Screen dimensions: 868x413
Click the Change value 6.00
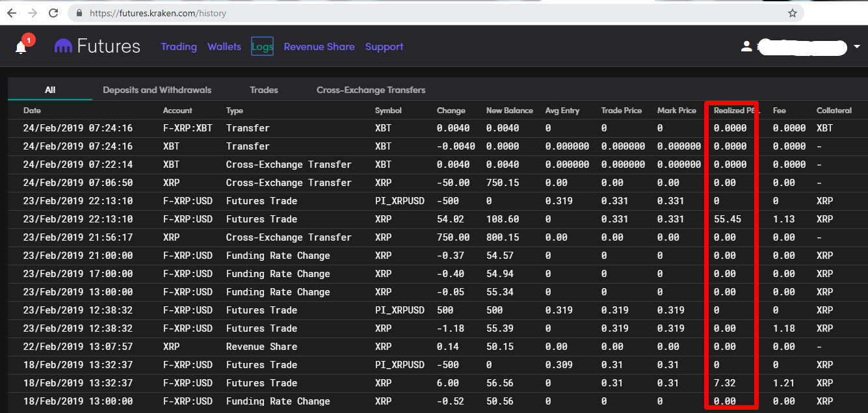(x=448, y=383)
